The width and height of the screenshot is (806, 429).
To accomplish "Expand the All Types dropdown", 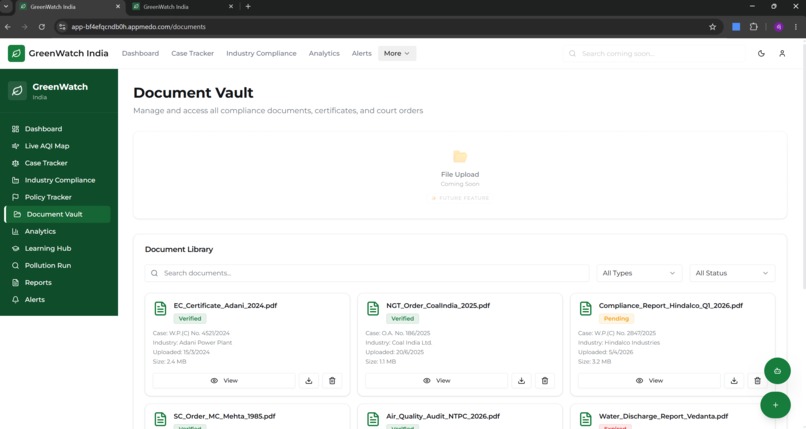I will pos(639,273).
